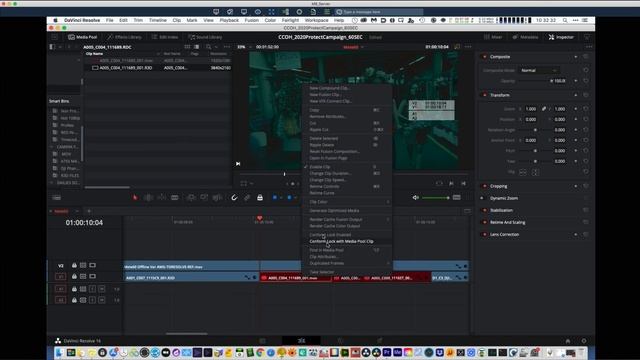Toggle the V2 track enable monitor icon
640x360 pixels.
click(93, 265)
